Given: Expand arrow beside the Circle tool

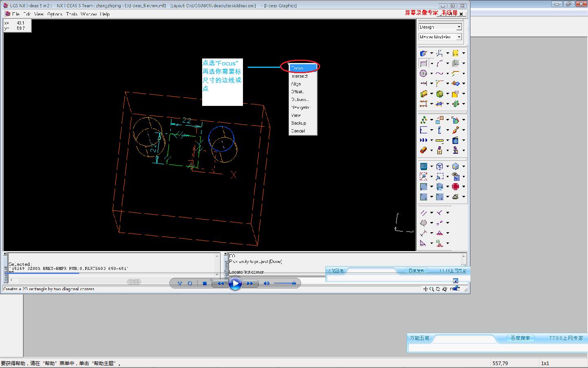Looking at the screenshot, I should point(431,74).
